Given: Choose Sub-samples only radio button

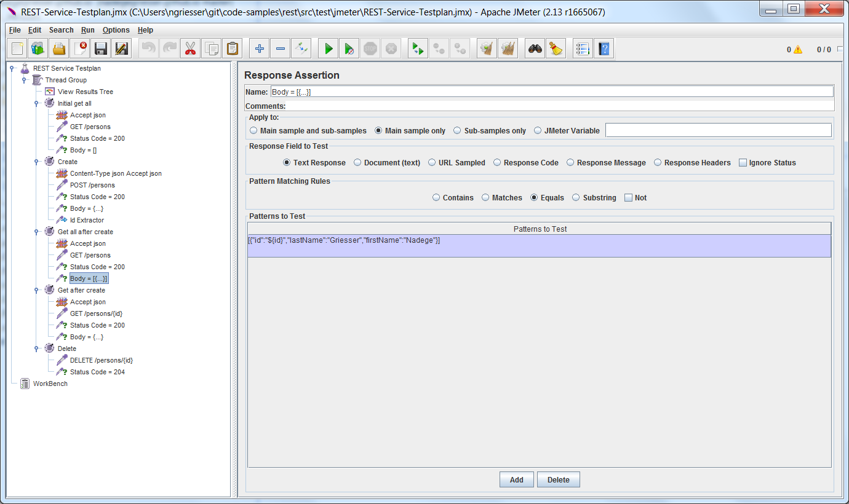Looking at the screenshot, I should (490, 131).
